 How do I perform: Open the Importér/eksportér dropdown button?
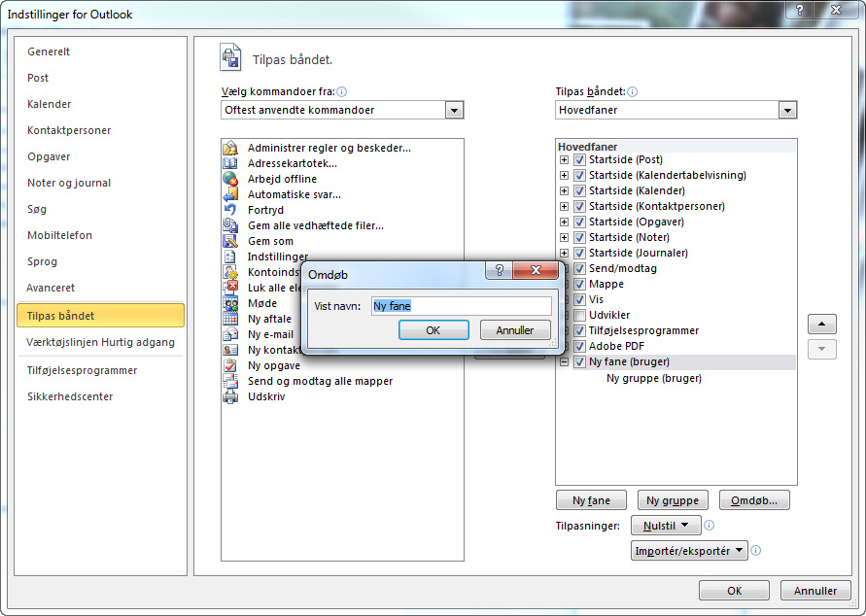pyautogui.click(x=689, y=550)
